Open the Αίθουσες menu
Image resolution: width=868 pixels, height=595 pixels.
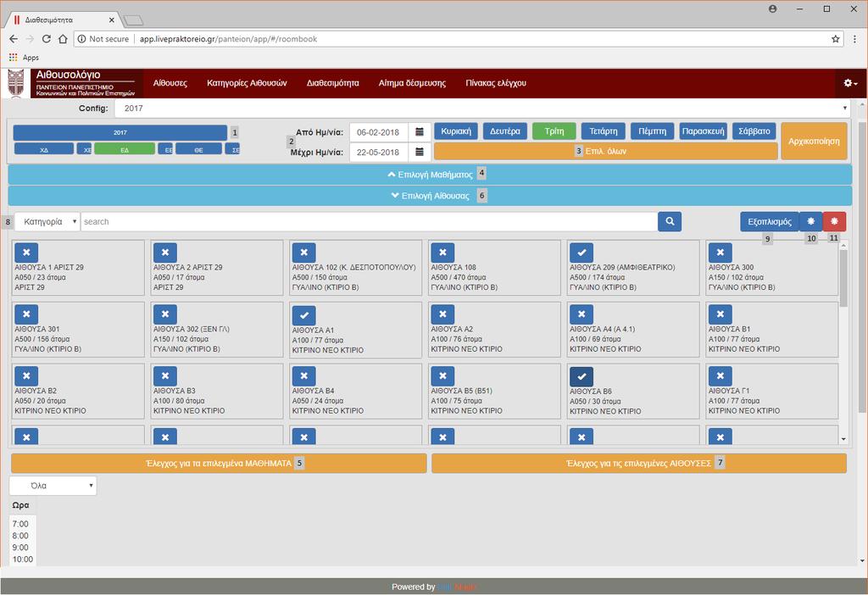coord(170,83)
